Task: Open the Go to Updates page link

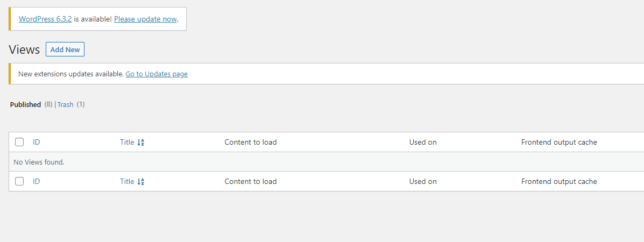Action: click(157, 74)
